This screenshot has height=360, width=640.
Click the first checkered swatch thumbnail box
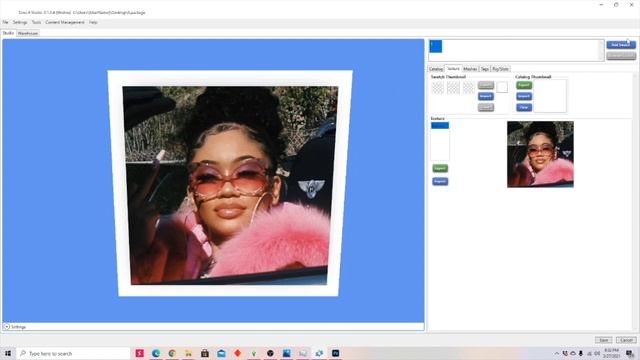tap(438, 87)
